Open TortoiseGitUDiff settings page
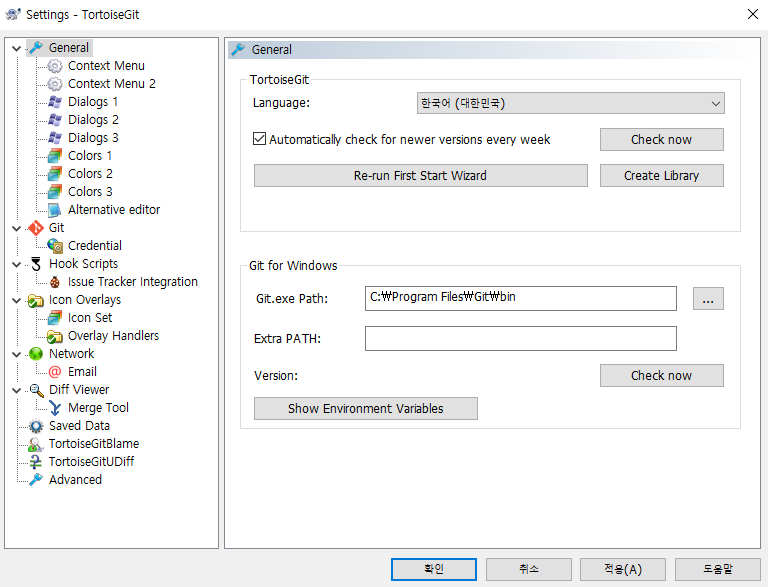The image size is (768, 587). coord(91,462)
